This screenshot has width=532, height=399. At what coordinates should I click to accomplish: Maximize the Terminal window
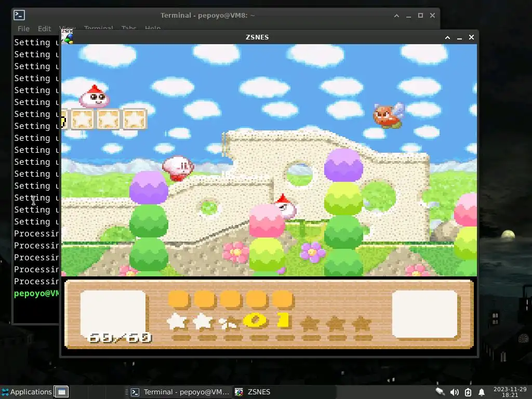point(420,16)
